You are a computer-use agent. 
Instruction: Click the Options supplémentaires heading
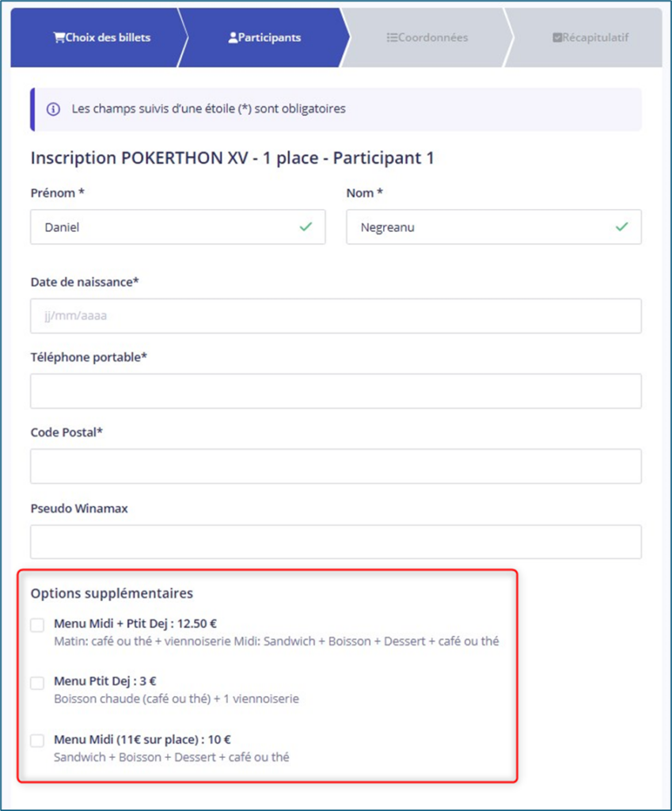(x=112, y=592)
